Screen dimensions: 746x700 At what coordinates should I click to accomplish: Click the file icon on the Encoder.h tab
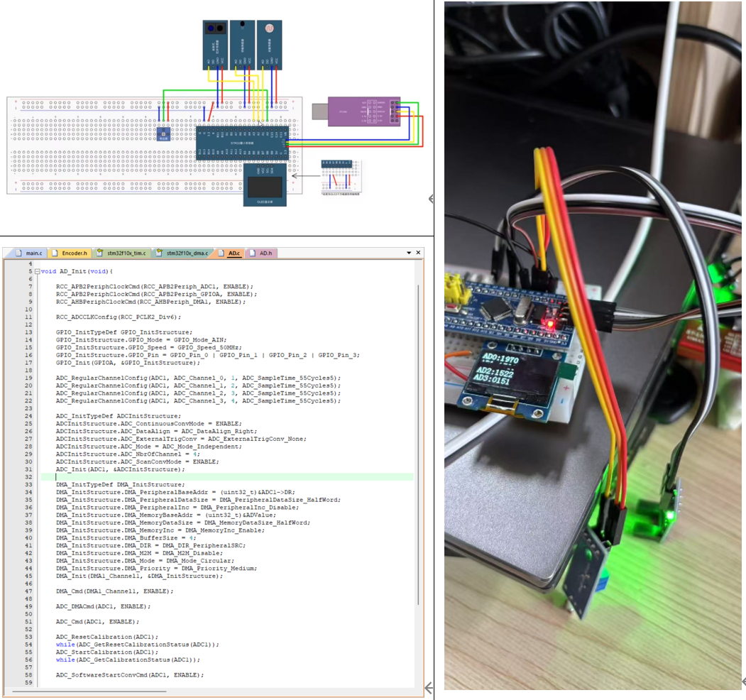coord(55,251)
